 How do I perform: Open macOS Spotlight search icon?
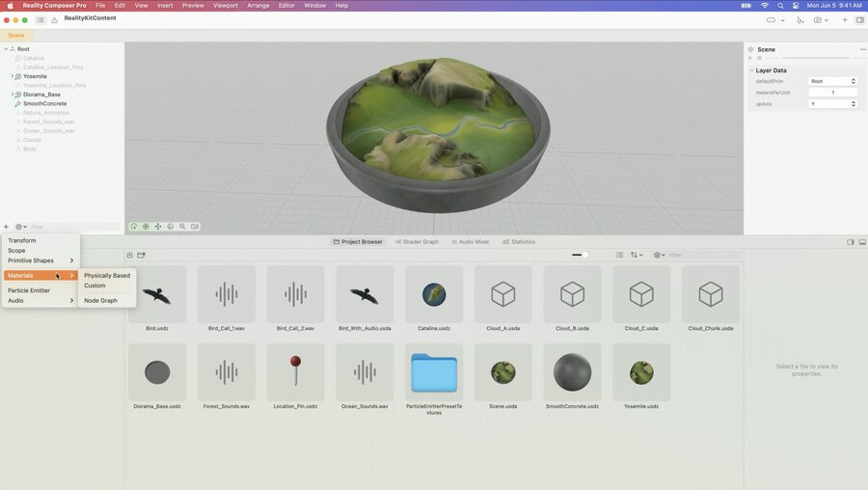click(x=780, y=5)
